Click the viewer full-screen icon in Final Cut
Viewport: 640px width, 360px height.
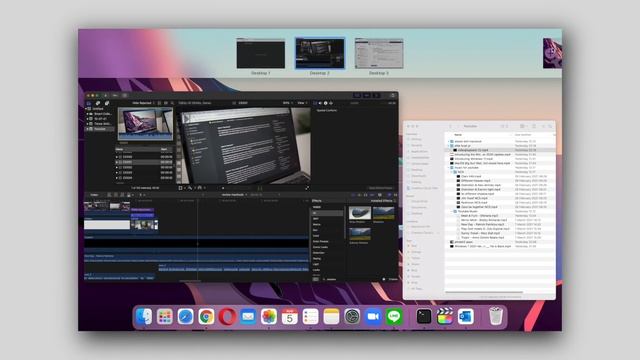tap(307, 188)
